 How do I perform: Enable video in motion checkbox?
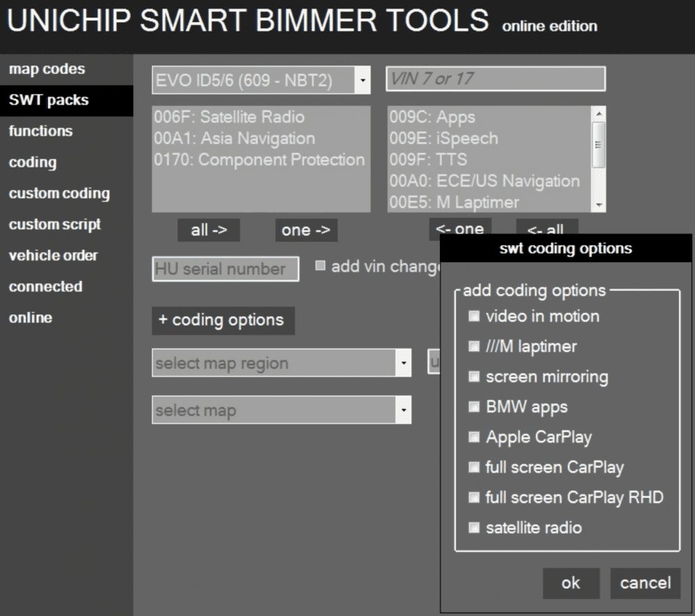tap(474, 316)
